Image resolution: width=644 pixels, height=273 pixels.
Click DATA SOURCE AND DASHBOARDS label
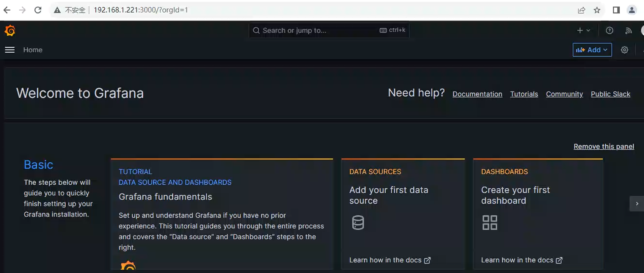pyautogui.click(x=175, y=182)
